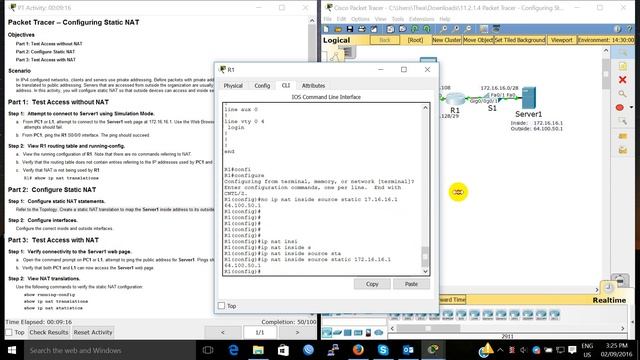
Task: Select the red X Delete tool
Action: pyautogui.click(x=622, y=80)
